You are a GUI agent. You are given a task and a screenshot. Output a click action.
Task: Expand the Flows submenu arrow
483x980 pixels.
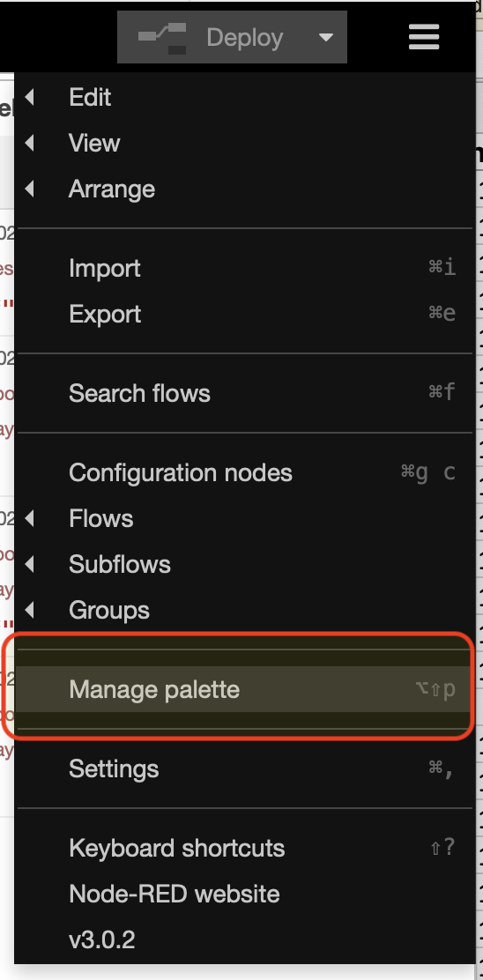29,519
